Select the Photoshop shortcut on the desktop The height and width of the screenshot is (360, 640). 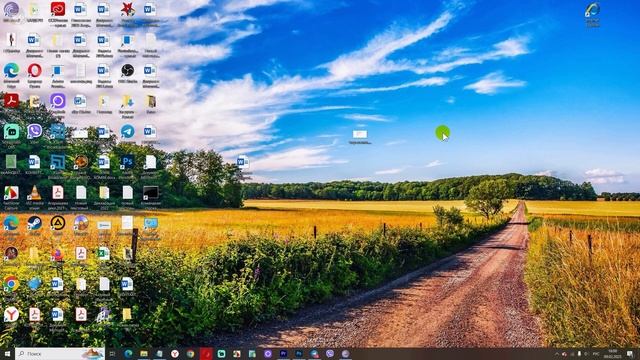coord(128,162)
